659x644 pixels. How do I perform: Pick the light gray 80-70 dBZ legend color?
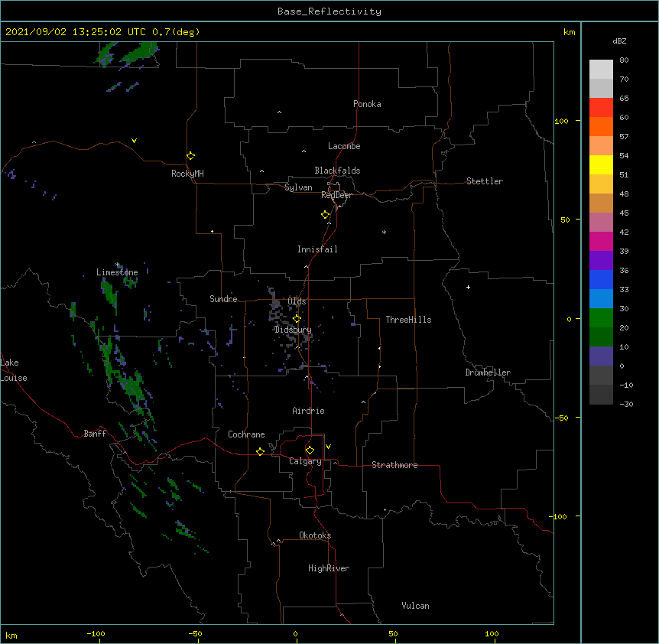tap(601, 69)
